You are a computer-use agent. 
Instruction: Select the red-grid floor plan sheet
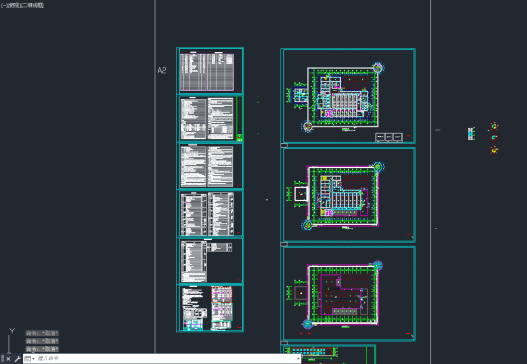point(348,294)
